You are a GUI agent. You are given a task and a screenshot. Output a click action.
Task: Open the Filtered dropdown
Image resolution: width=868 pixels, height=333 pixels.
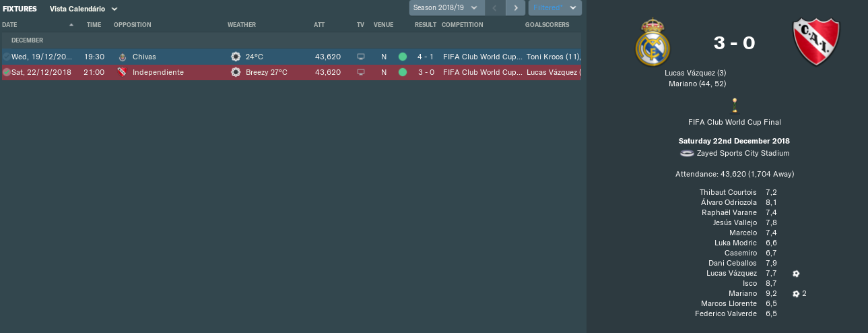(555, 7)
